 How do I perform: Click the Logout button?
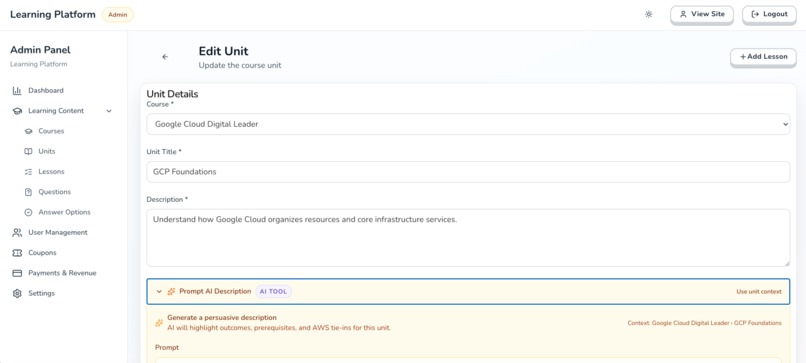769,14
